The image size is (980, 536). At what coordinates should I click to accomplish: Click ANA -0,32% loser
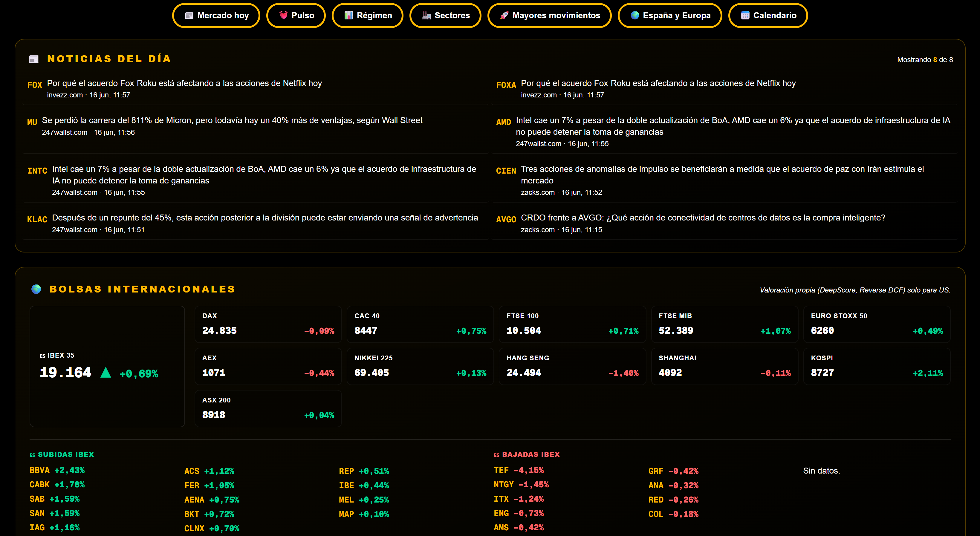point(673,486)
